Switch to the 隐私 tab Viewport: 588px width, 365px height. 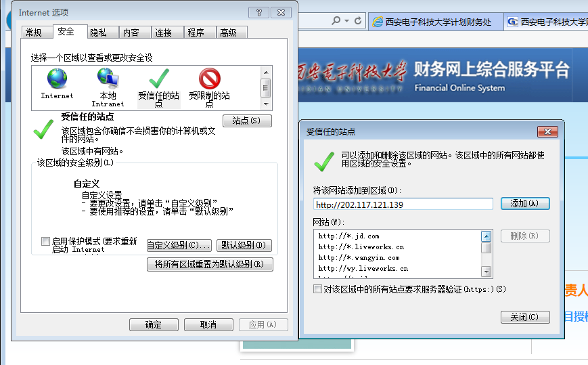(98, 33)
